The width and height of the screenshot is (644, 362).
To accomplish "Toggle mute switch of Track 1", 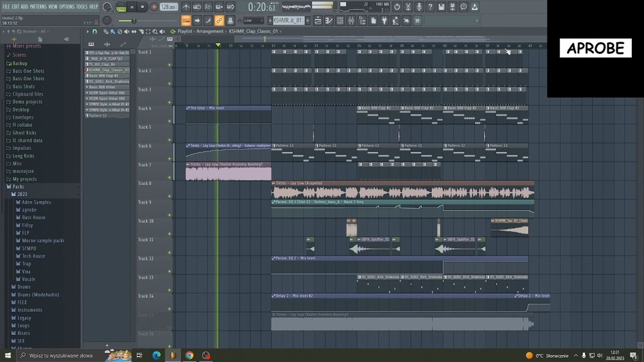I will click(170, 65).
